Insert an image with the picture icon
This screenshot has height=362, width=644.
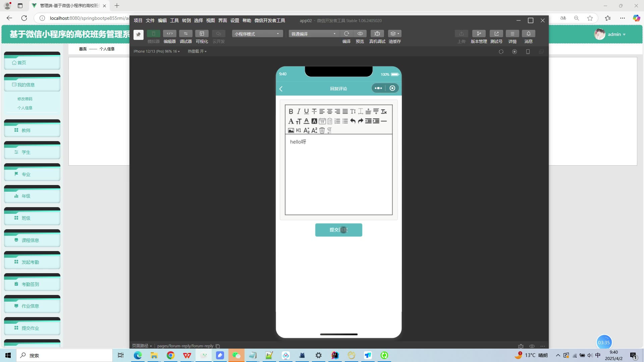[x=291, y=130]
